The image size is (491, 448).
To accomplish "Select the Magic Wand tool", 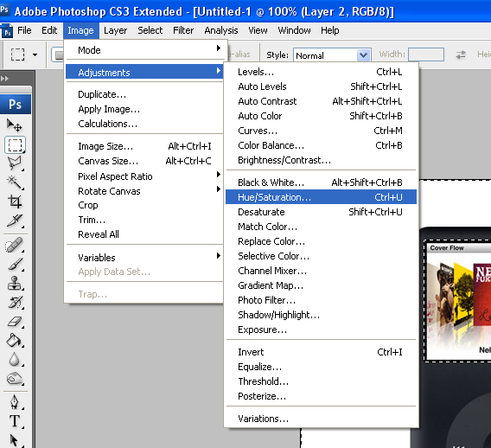I will 15,182.
